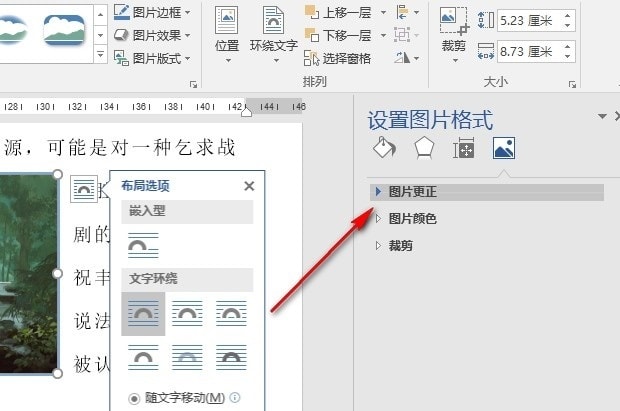Screen dimensions: 620x411
Task: Click the right indent marker on ruler
Action: pos(246,112)
